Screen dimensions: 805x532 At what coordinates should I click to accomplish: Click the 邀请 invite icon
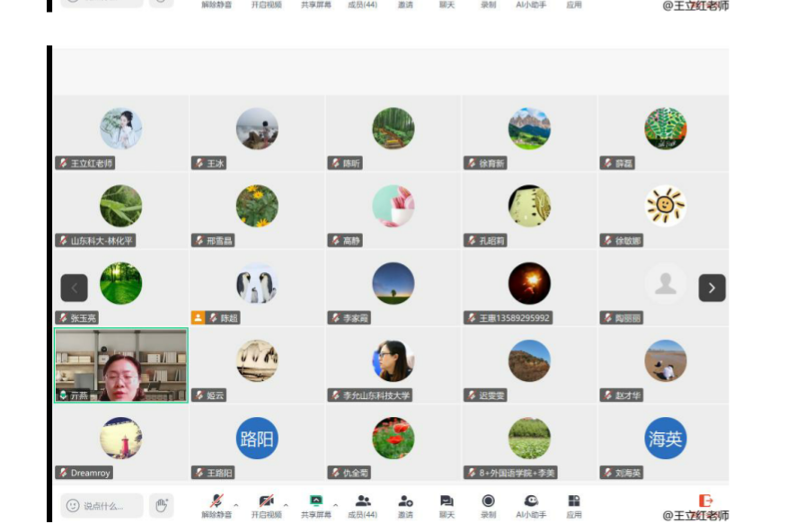click(x=405, y=501)
